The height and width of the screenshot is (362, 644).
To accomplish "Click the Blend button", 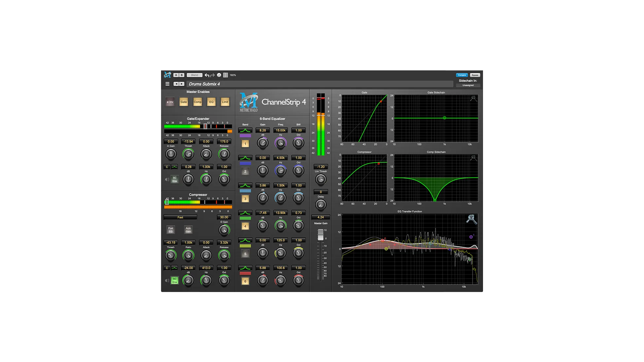I will (x=194, y=75).
